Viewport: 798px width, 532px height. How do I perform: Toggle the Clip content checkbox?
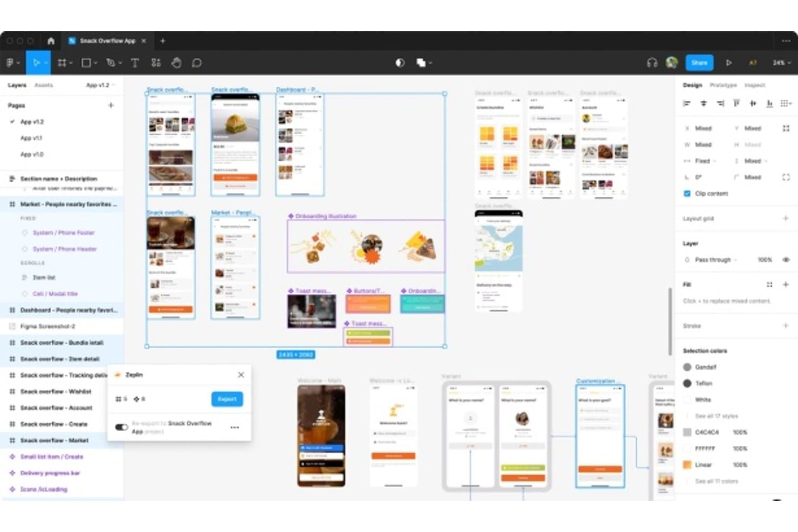[687, 194]
